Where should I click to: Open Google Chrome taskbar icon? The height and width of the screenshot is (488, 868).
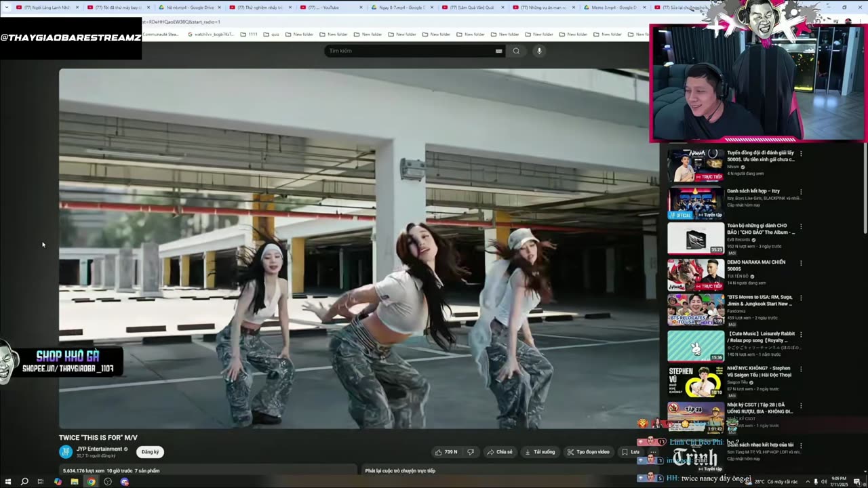[x=91, y=482]
